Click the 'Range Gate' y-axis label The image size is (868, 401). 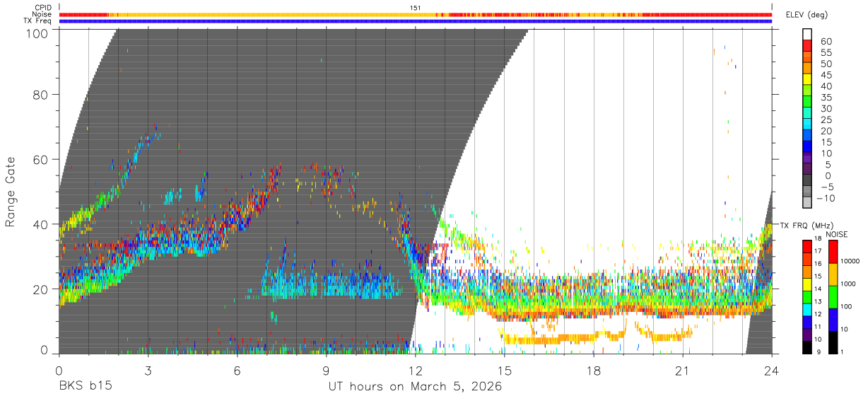click(x=11, y=192)
